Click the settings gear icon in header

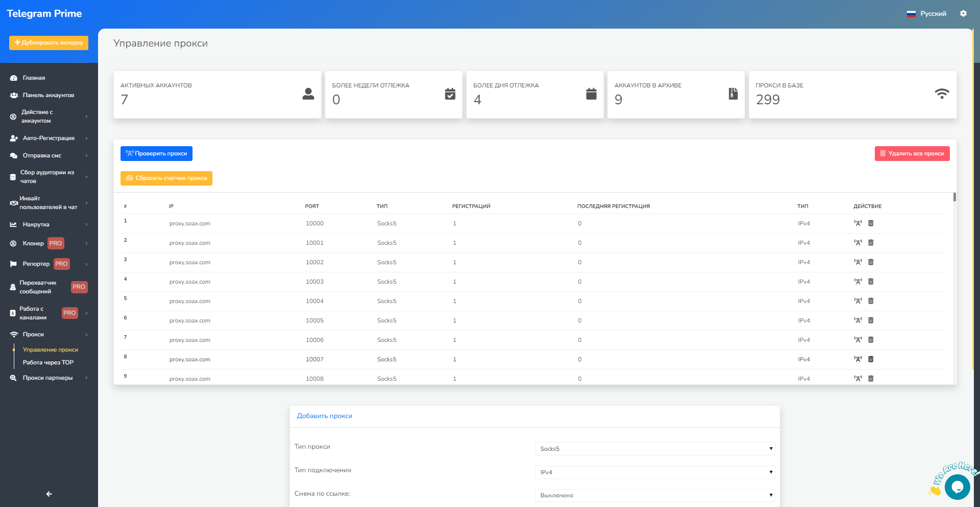(963, 14)
